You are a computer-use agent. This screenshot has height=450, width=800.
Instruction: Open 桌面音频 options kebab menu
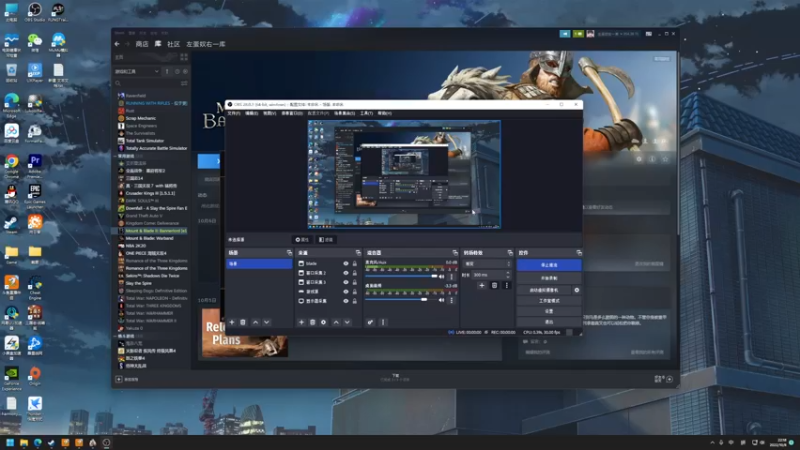[452, 300]
